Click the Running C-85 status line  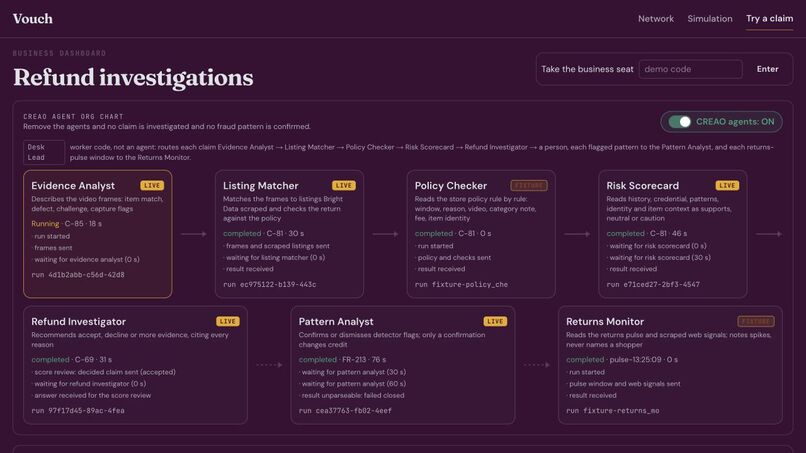(x=66, y=224)
